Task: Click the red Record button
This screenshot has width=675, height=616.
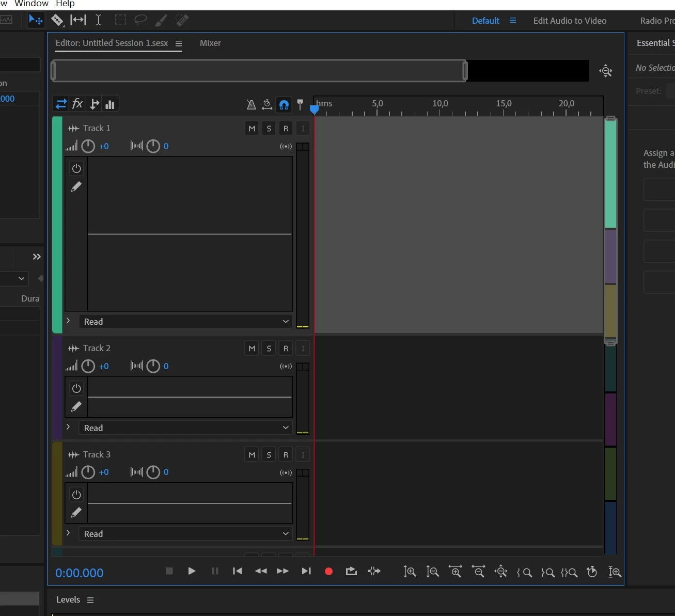Action: [x=328, y=571]
